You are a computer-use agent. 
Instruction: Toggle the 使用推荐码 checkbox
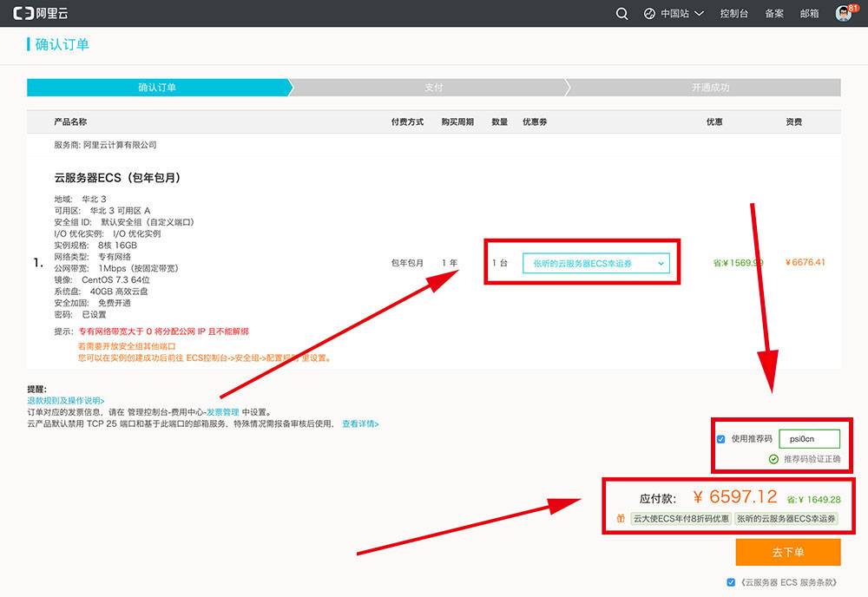(720, 439)
